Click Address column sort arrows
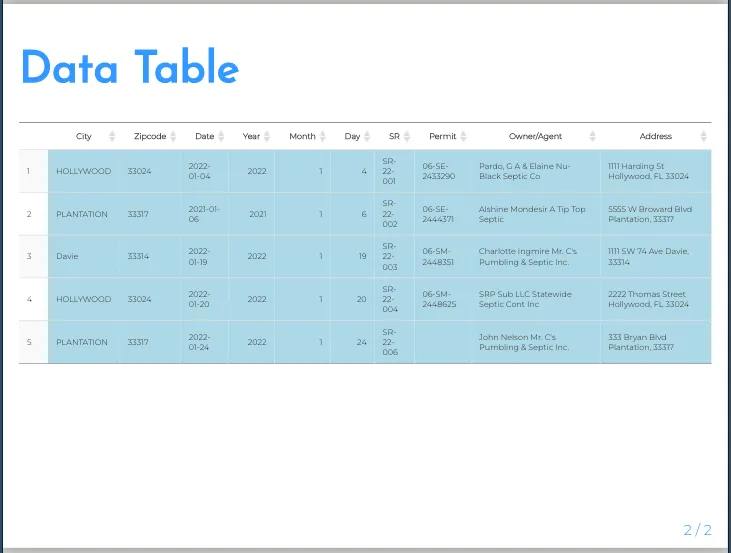The image size is (731, 553). [x=703, y=136]
